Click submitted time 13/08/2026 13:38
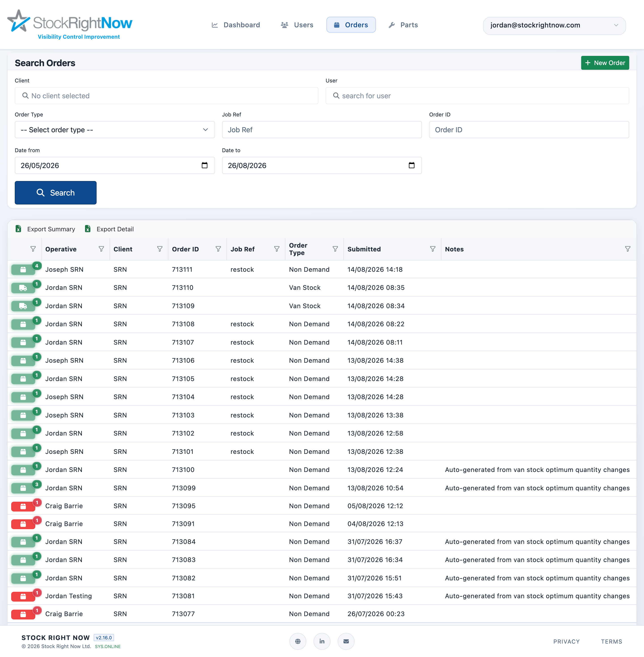 pos(375,416)
